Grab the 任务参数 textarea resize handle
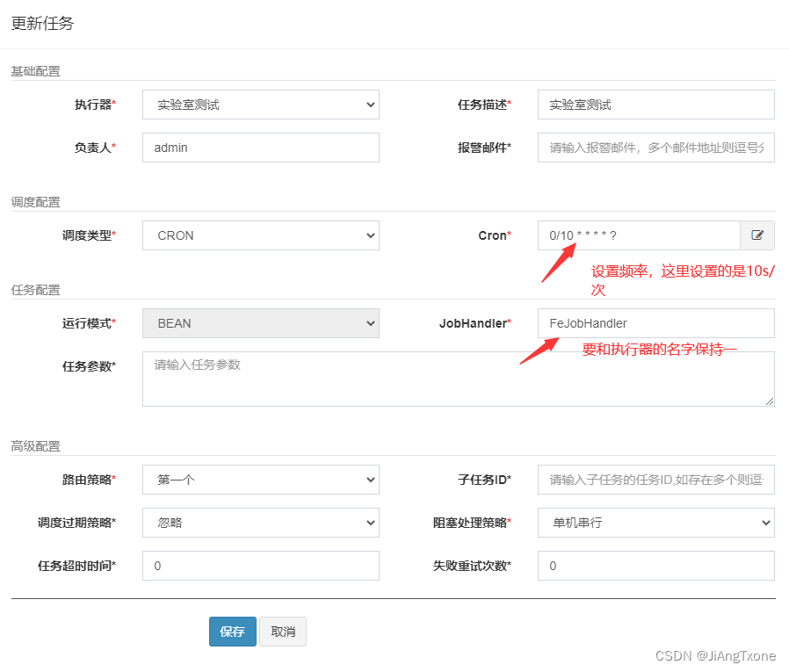This screenshot has width=789, height=672. [770, 401]
